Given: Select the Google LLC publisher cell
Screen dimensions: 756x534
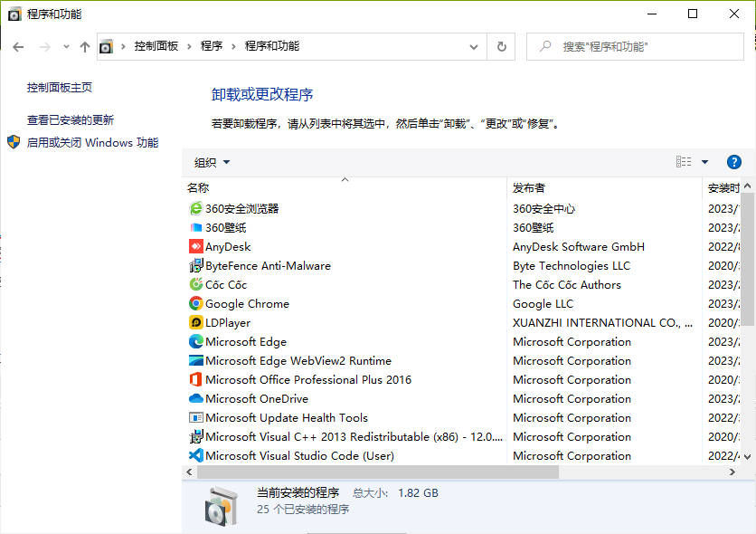Looking at the screenshot, I should tap(543, 303).
